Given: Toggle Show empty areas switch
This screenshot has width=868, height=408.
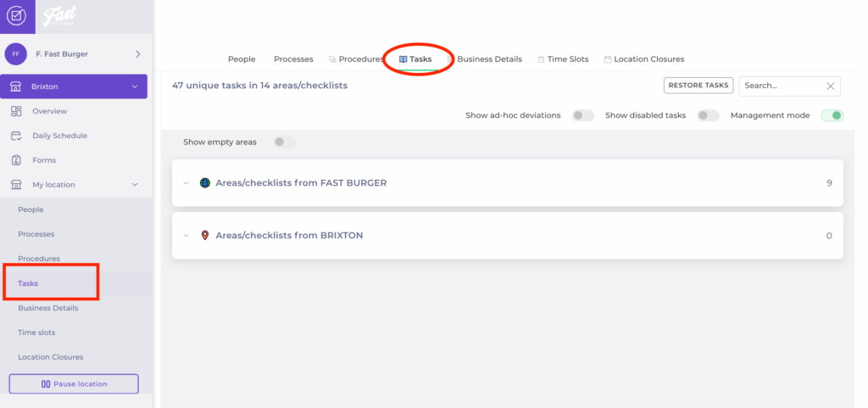Looking at the screenshot, I should (x=284, y=143).
